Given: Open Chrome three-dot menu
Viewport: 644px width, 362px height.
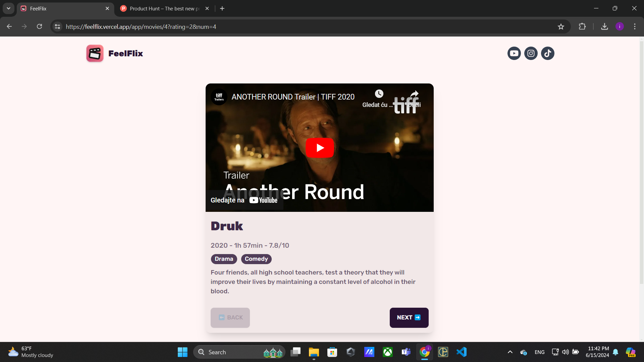Looking at the screenshot, I should point(635,26).
